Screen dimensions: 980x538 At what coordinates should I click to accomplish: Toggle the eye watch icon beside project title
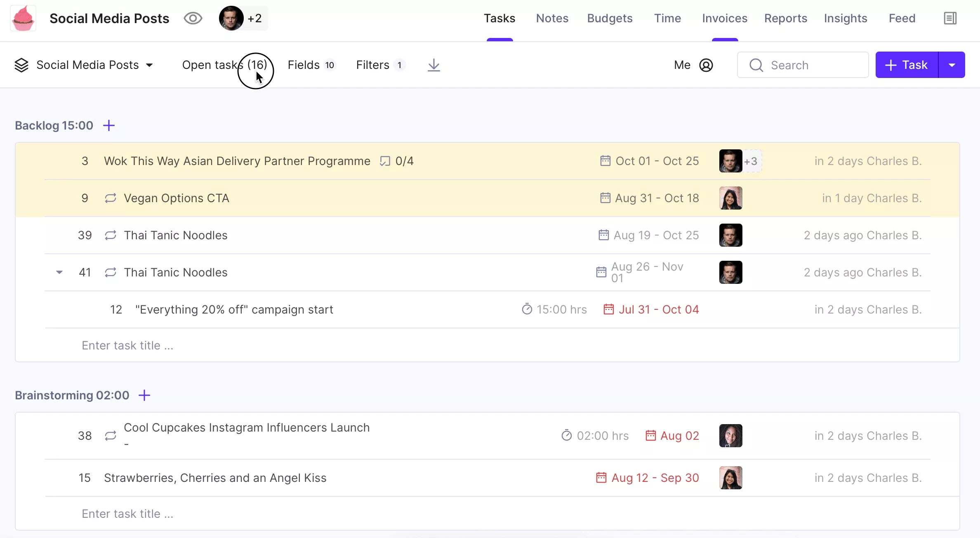click(193, 18)
